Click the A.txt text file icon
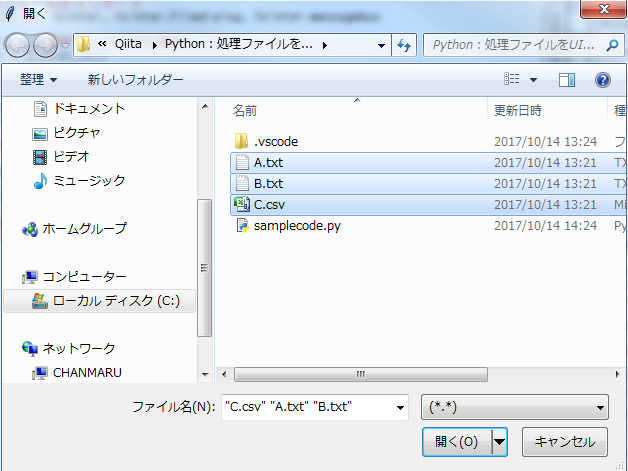Screen dimensions: 628x471 click(242, 163)
